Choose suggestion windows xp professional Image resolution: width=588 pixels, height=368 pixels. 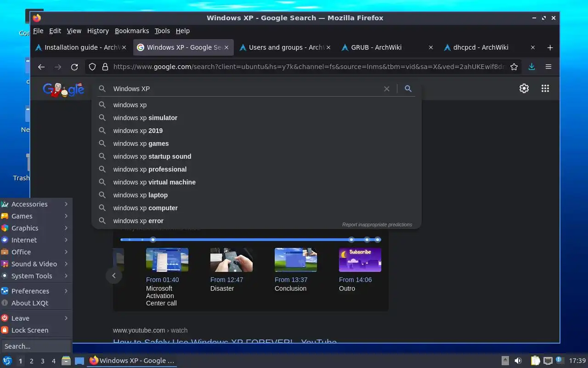[x=256, y=169]
